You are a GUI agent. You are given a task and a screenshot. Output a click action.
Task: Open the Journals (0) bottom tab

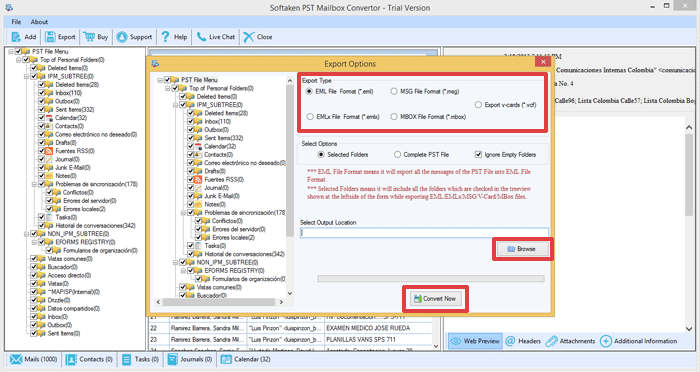click(x=190, y=359)
